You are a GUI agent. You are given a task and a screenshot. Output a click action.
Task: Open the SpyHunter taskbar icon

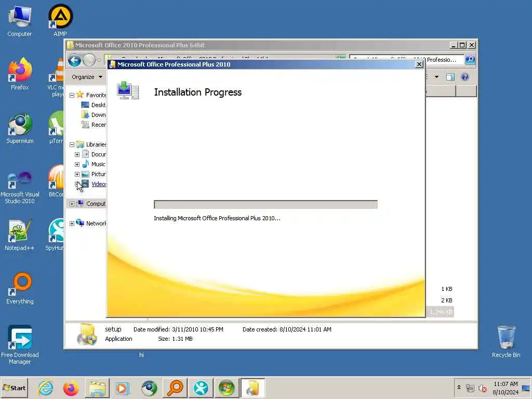[201, 388]
